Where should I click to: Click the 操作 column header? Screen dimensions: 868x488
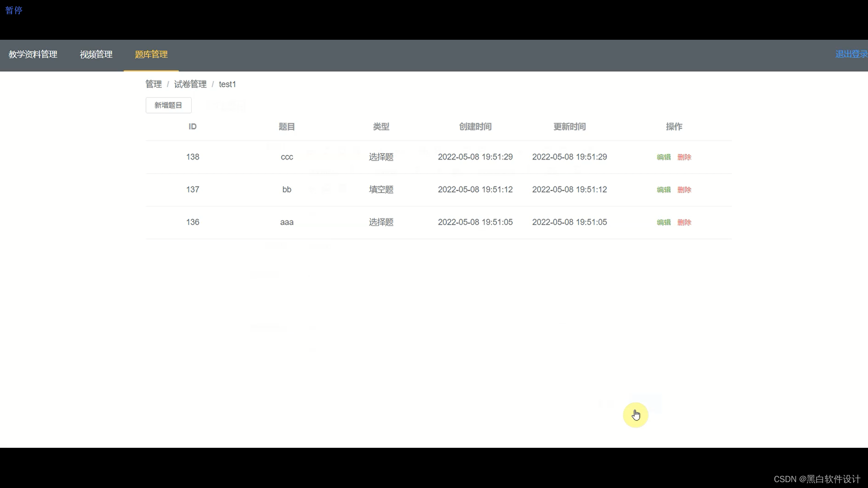[x=674, y=127]
